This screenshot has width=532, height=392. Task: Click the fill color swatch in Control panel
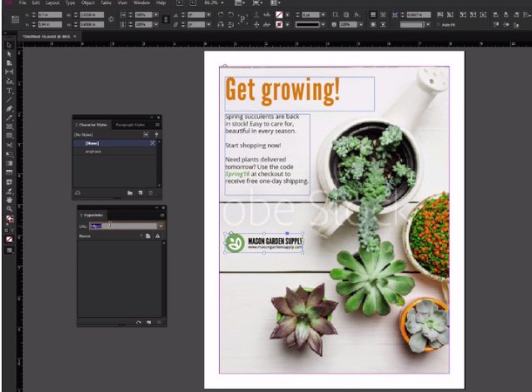pyautogui.click(x=279, y=15)
